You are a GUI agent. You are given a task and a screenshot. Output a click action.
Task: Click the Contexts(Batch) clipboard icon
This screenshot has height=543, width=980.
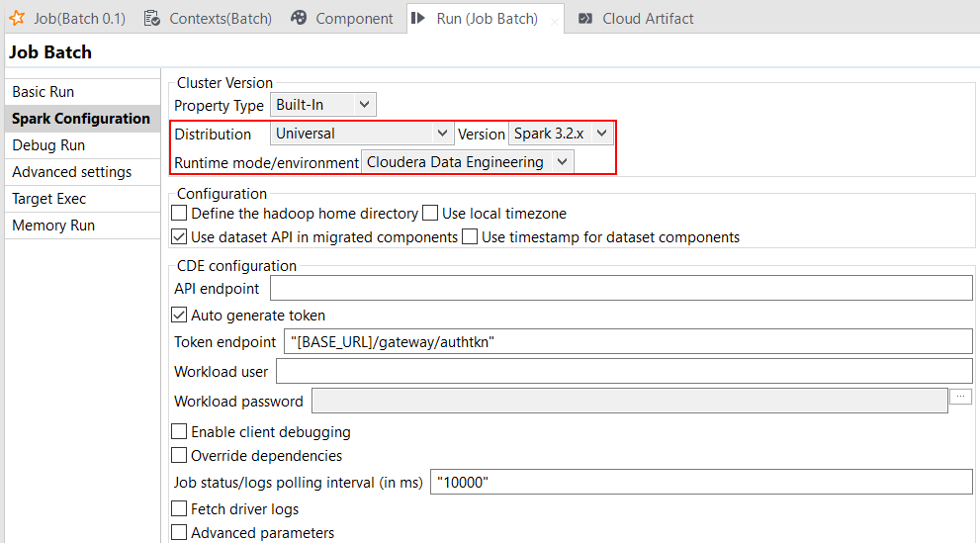coord(152,18)
